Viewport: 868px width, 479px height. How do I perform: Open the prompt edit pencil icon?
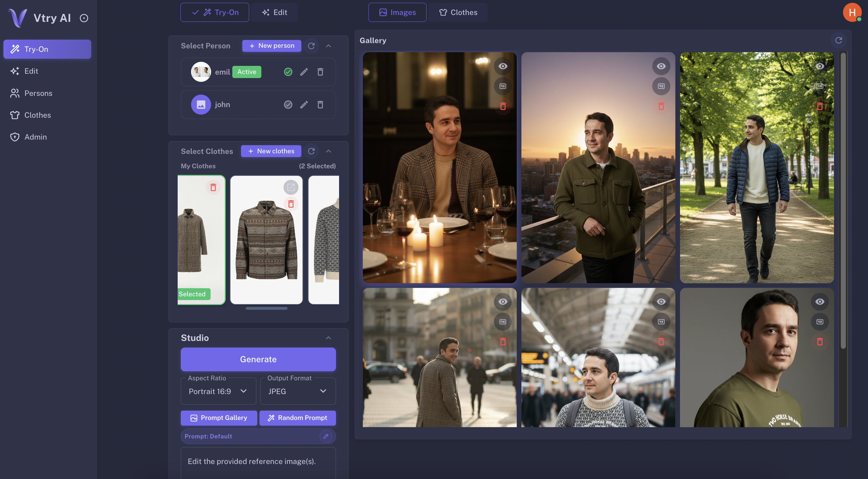(326, 436)
